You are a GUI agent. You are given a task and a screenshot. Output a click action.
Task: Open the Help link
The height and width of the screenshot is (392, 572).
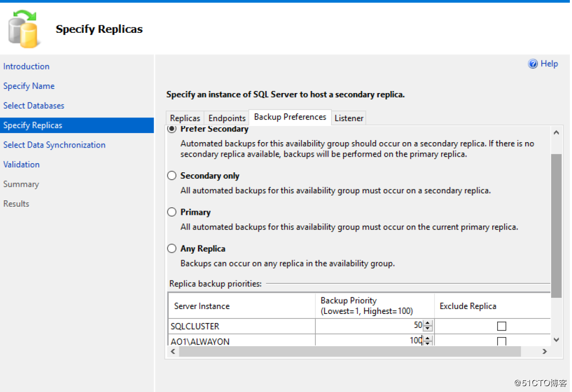click(x=549, y=64)
